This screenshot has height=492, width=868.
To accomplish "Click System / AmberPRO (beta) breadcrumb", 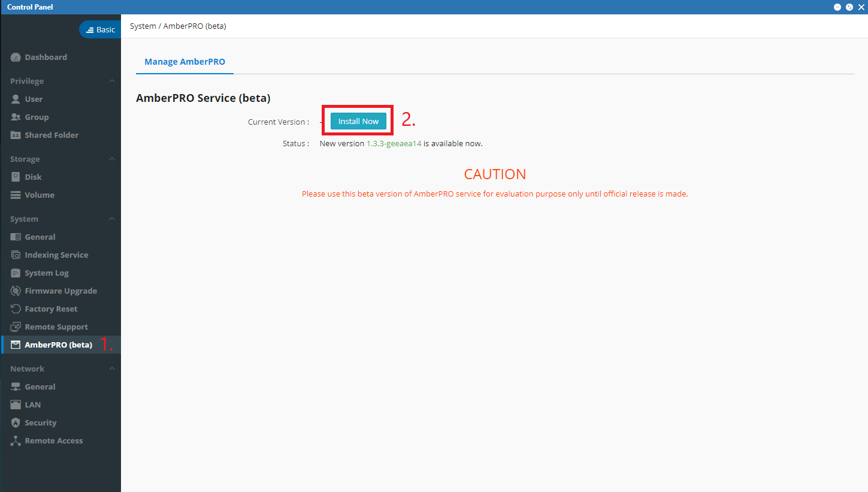I will (x=178, y=26).
